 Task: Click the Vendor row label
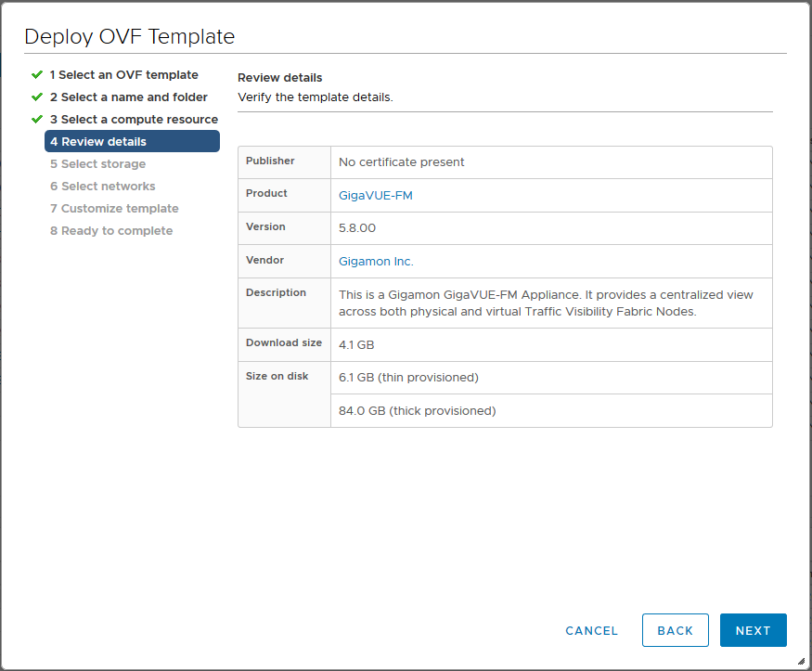tap(264, 260)
